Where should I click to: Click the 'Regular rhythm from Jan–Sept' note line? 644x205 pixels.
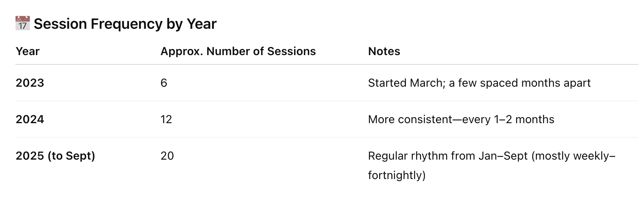click(448, 156)
